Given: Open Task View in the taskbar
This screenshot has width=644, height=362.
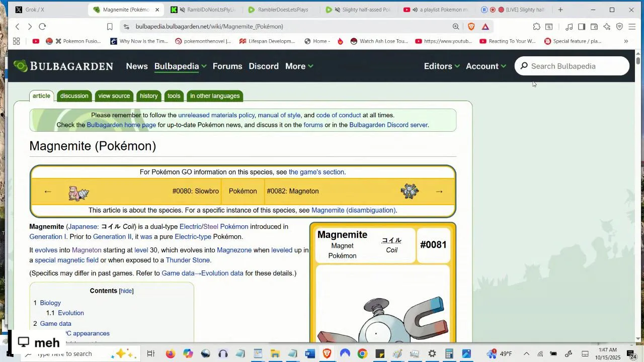Looking at the screenshot, I should tap(150, 354).
